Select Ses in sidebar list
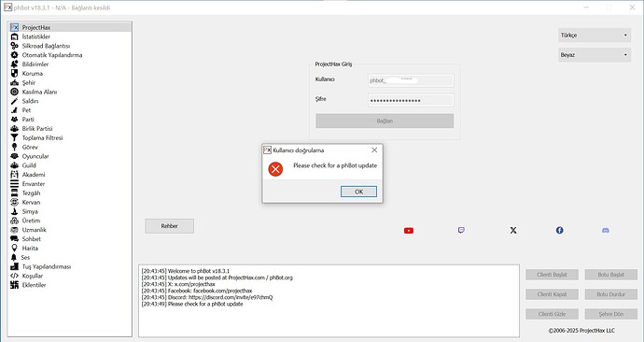 (x=69, y=257)
